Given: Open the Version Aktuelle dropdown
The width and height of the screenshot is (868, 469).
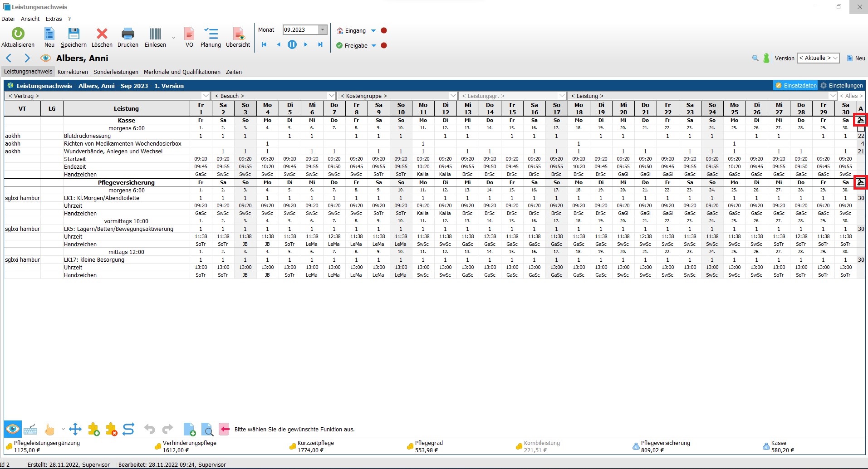Looking at the screenshot, I should coord(835,58).
